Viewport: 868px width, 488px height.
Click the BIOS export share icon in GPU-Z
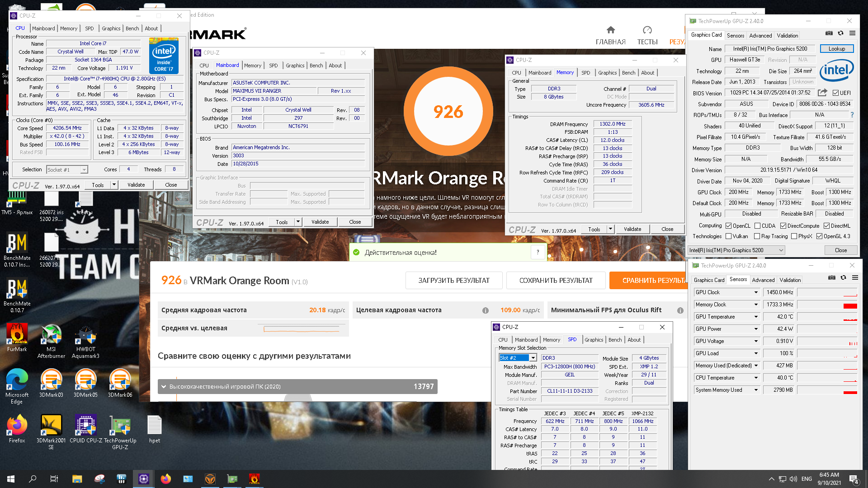tap(822, 93)
